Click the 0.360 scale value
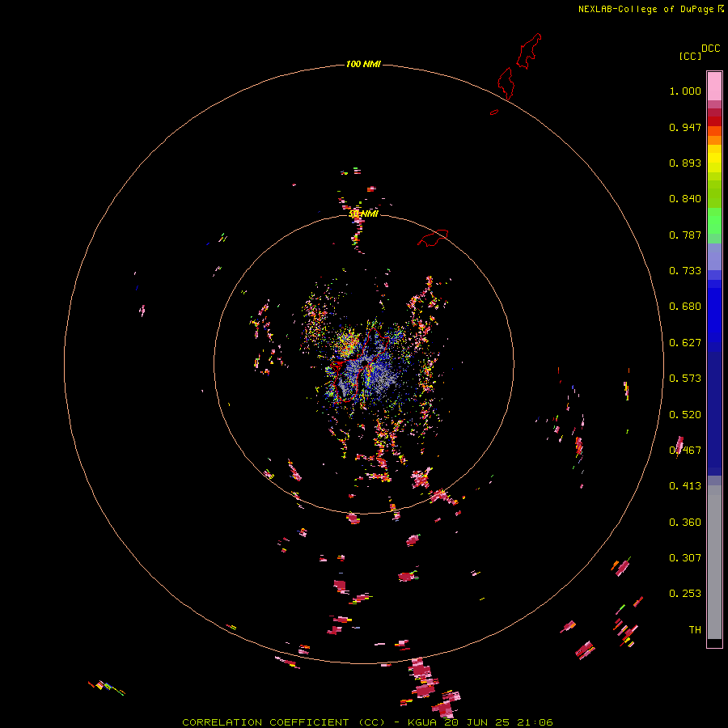Screen dimensions: 728x728 pyautogui.click(x=685, y=523)
